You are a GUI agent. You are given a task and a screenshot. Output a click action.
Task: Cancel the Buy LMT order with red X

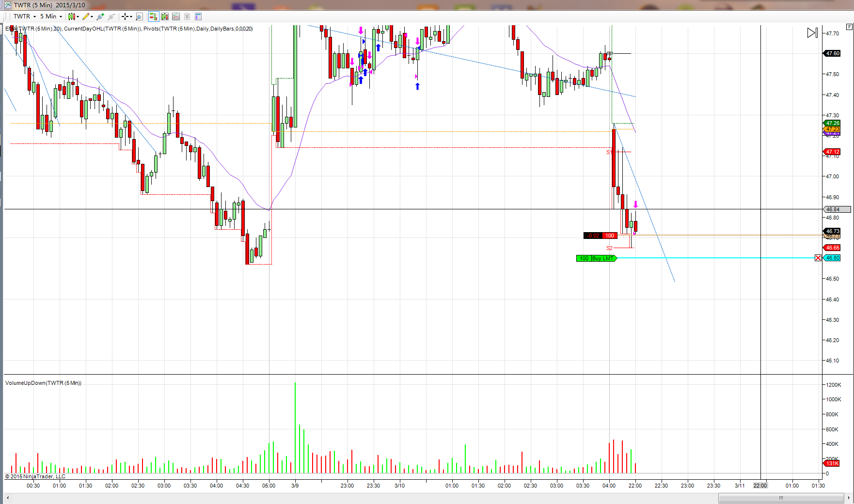(x=818, y=258)
